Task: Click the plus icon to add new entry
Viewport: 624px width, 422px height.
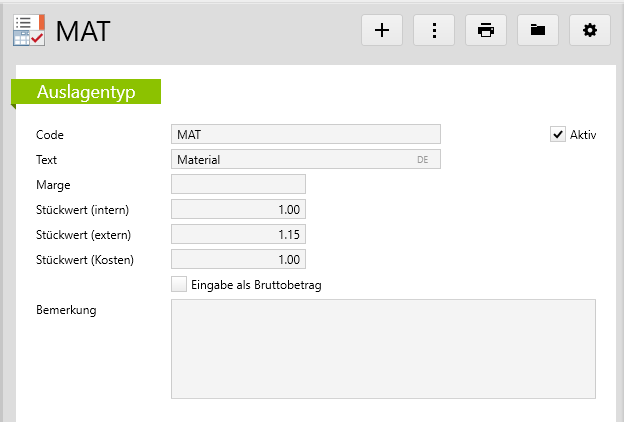Action: coord(381,30)
